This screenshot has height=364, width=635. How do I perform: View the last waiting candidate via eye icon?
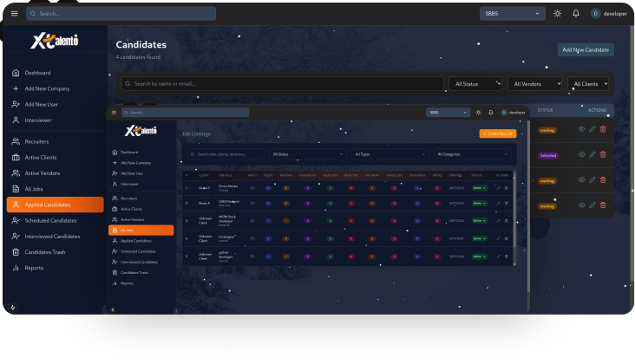tap(582, 206)
